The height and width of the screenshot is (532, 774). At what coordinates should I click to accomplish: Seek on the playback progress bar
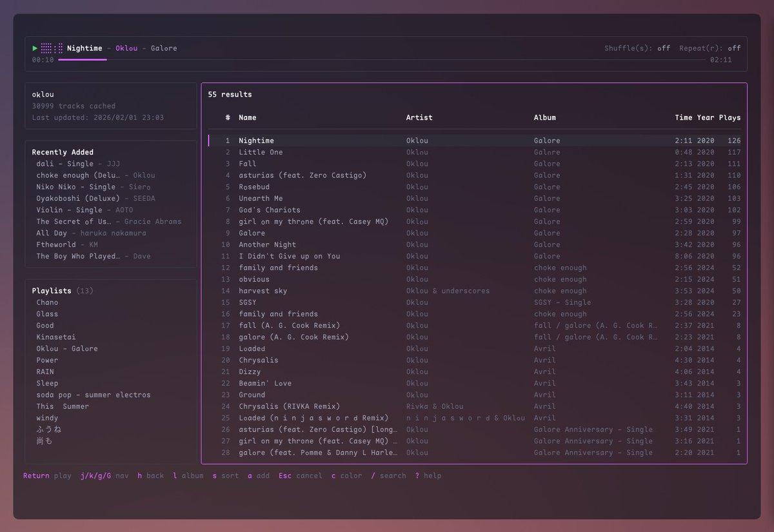coord(382,60)
